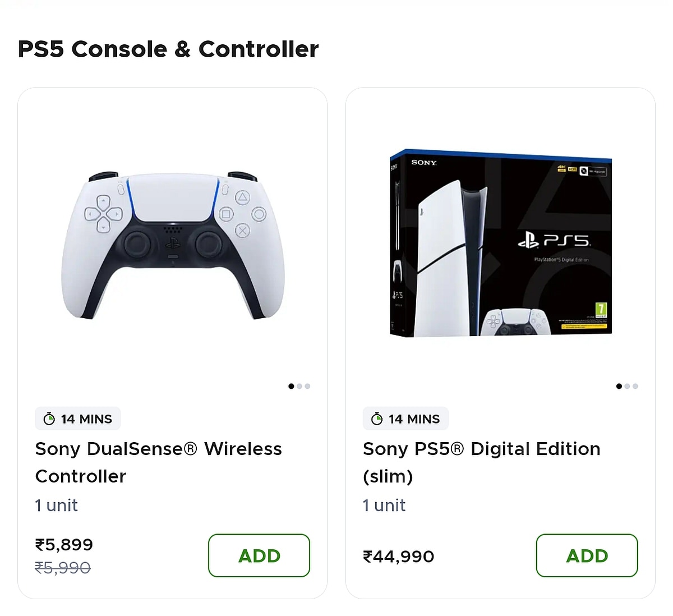This screenshot has width=673, height=616.
Task: Select the third carousel dot under the controller image
Action: click(307, 386)
